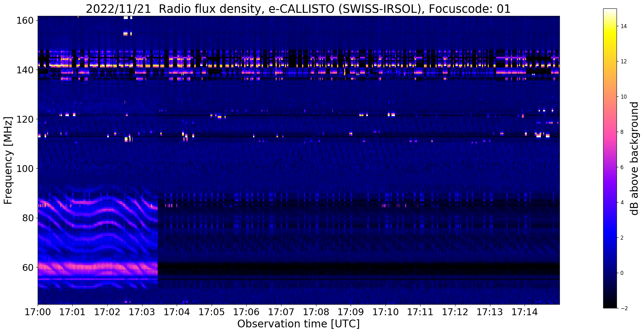The image size is (644, 333).
Task: Click the 17:13 time tick label
Action: click(490, 312)
